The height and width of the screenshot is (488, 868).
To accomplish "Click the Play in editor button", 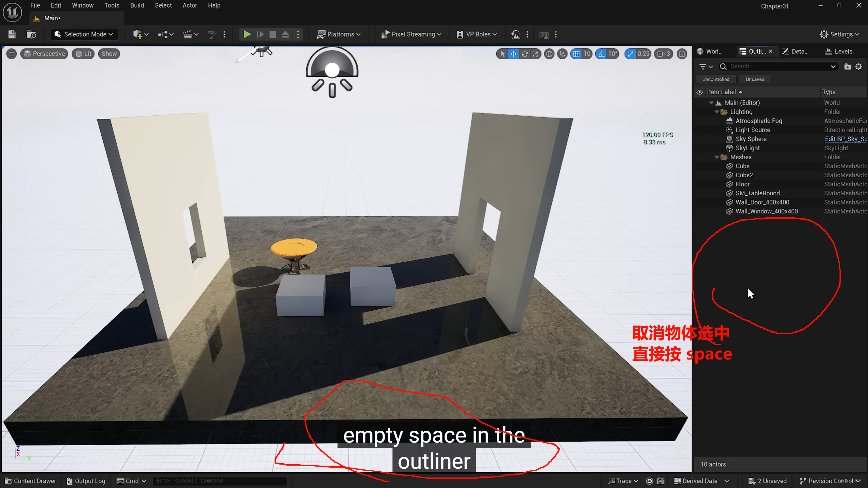I will (247, 34).
